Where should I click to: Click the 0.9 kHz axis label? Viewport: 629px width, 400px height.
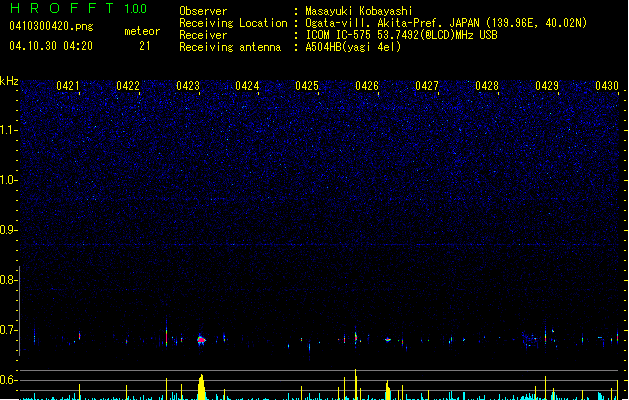[x=8, y=230]
